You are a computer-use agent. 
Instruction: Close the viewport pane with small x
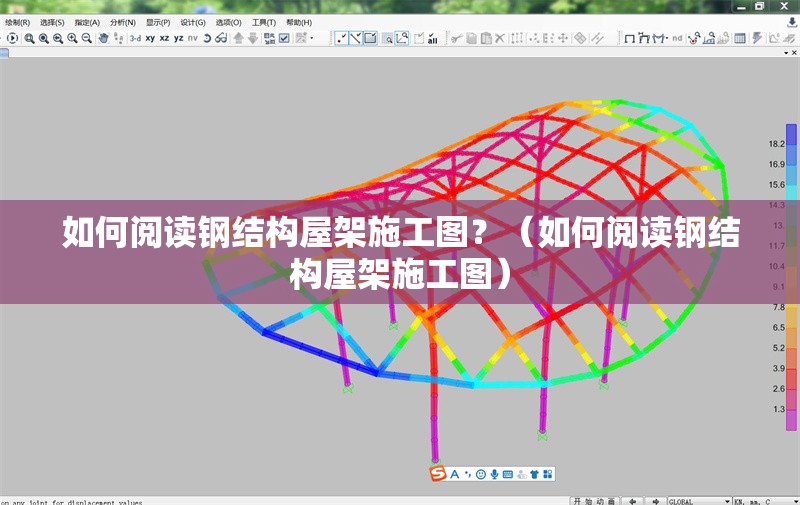pyautogui.click(x=794, y=53)
